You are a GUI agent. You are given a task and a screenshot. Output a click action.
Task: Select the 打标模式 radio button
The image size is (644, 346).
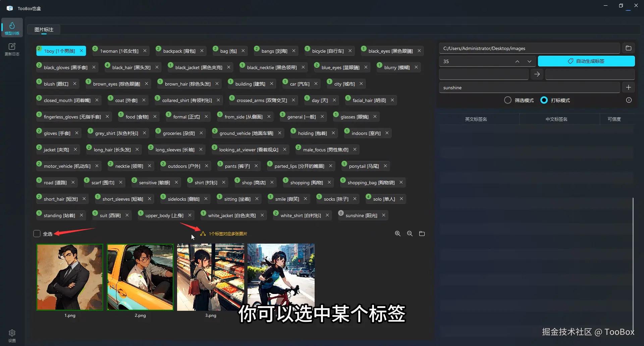[544, 100]
